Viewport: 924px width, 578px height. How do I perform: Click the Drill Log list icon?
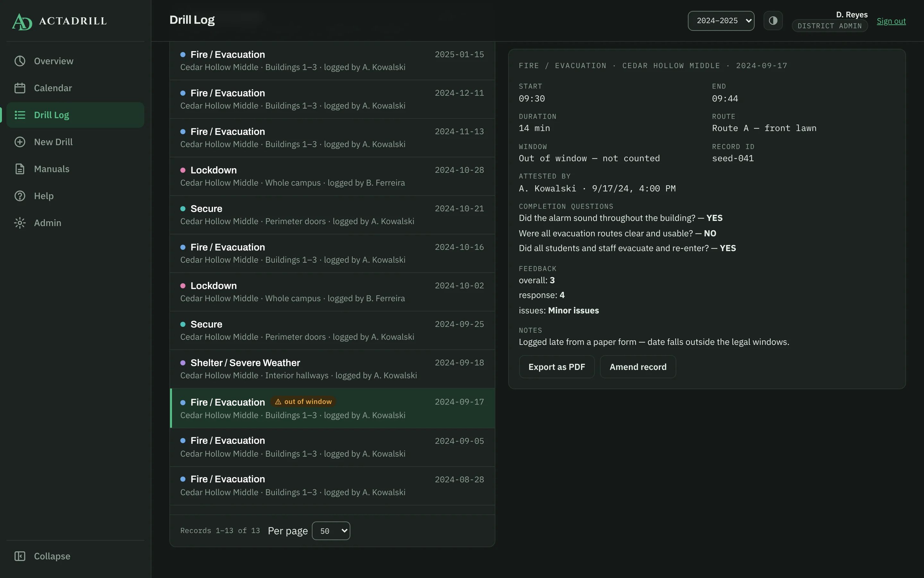click(20, 115)
